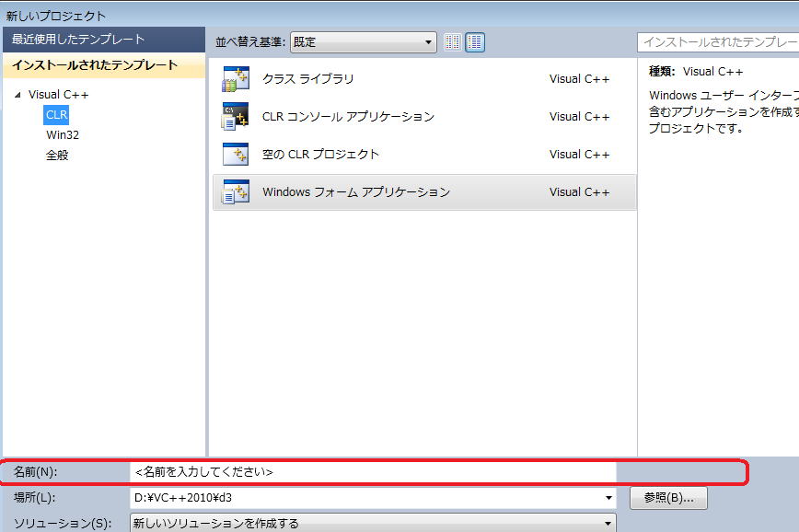
Task: Switch to small icons view
Action: (452, 42)
